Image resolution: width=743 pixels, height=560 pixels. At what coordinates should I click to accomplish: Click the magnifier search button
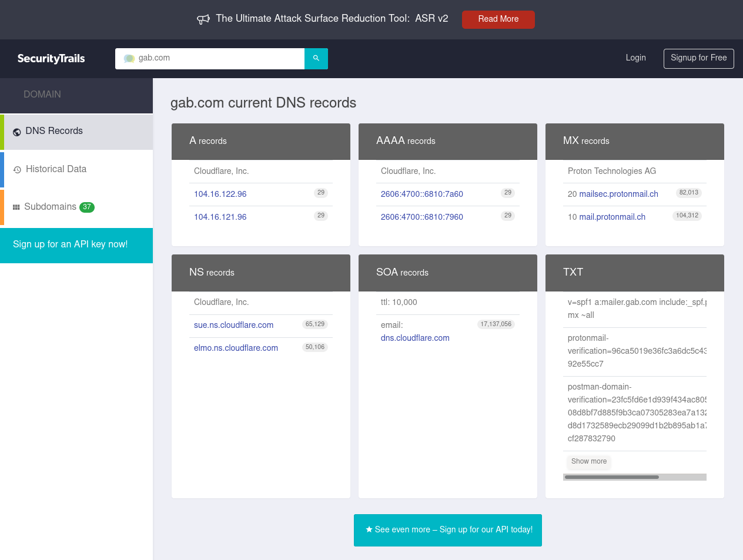316,58
